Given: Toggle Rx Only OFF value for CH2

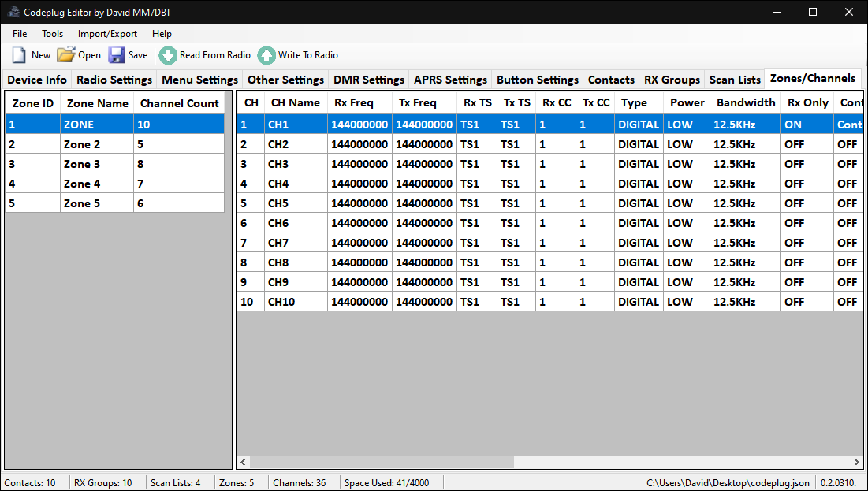Looking at the screenshot, I should 806,144.
